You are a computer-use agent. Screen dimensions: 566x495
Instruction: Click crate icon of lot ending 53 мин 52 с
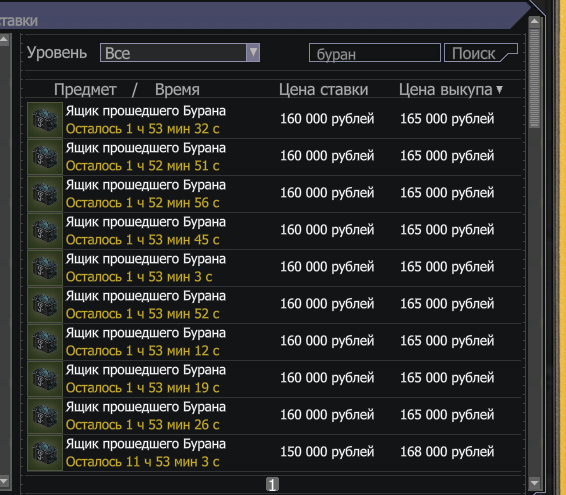pos(45,305)
